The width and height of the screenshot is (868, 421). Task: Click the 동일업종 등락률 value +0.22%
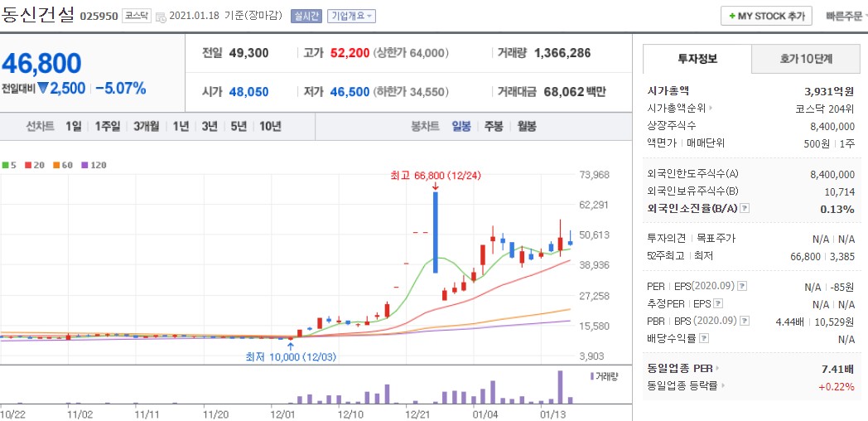(837, 386)
